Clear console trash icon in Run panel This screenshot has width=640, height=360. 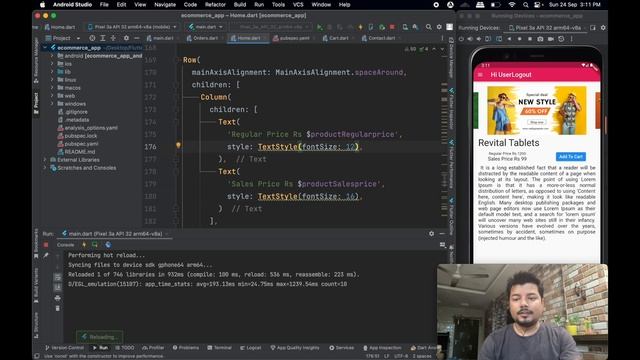point(57,308)
